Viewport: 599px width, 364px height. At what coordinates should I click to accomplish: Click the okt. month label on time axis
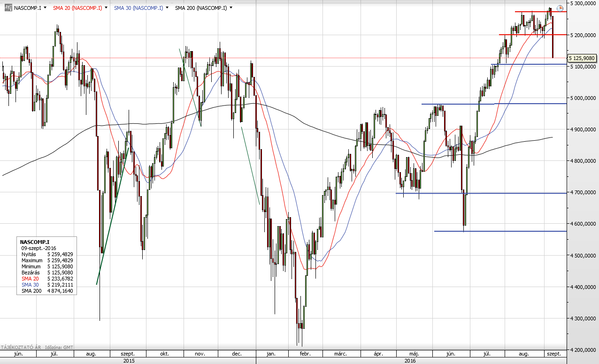(164, 354)
